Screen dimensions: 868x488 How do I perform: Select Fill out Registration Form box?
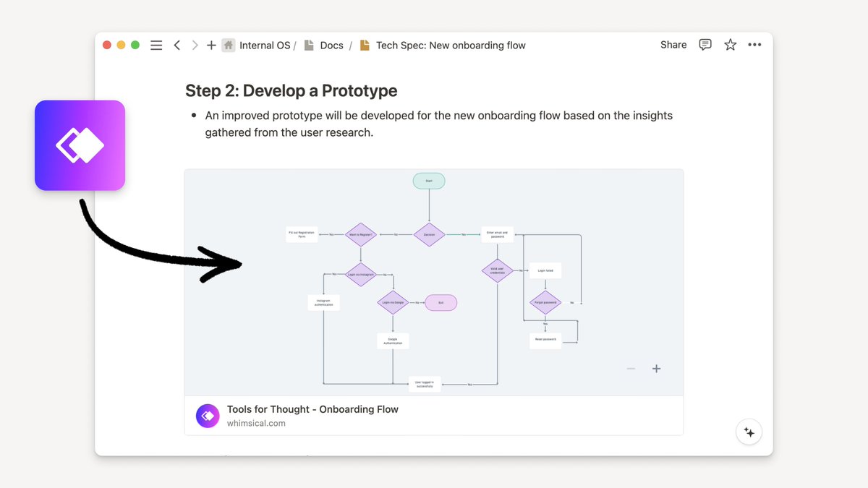(302, 234)
